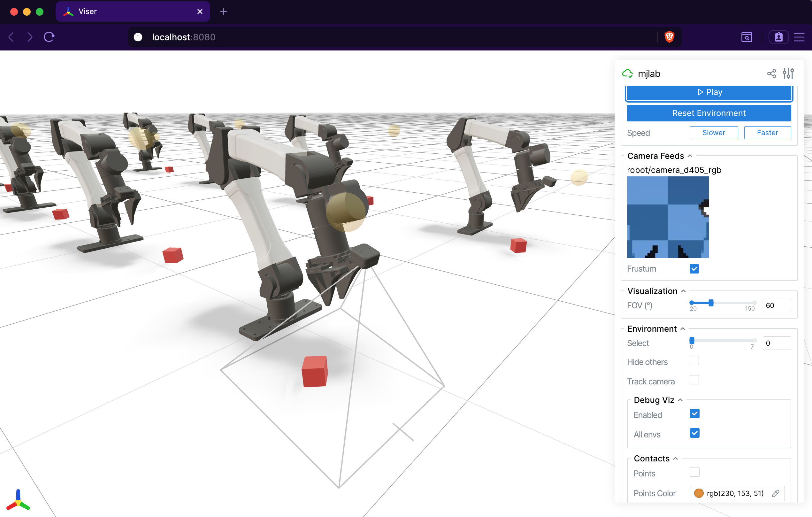The width and height of the screenshot is (812, 517).
Task: Open the configuration sliders icon
Action: point(788,73)
